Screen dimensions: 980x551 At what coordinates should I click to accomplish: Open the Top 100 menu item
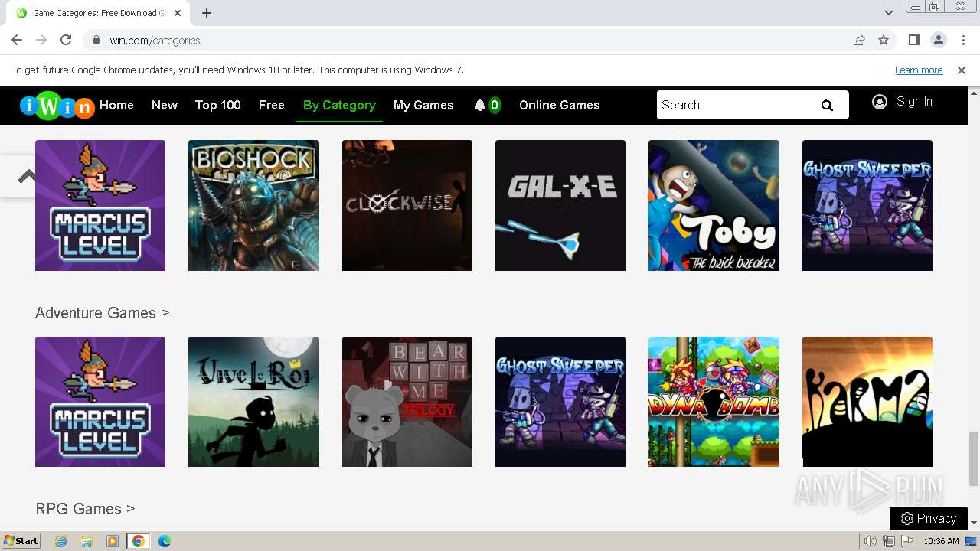218,106
